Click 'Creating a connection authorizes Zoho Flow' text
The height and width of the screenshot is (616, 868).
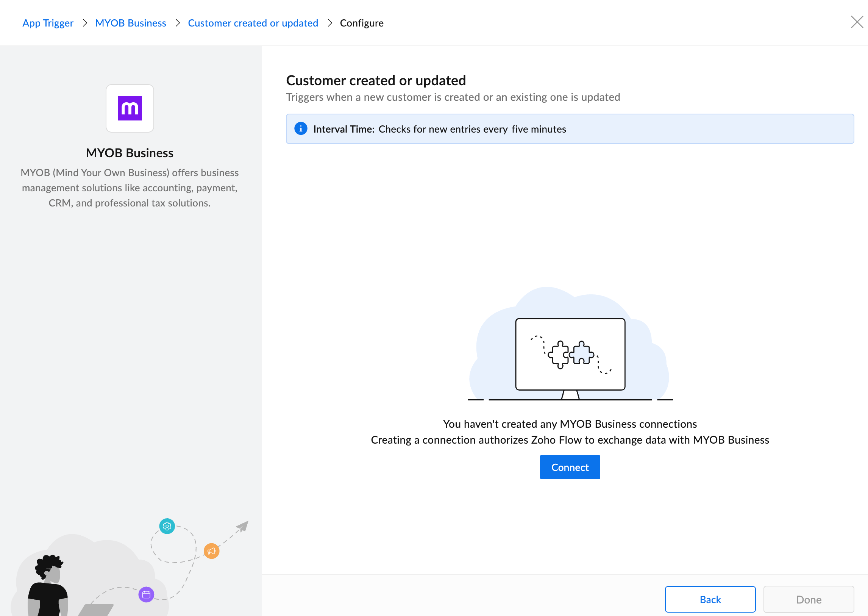click(x=570, y=439)
